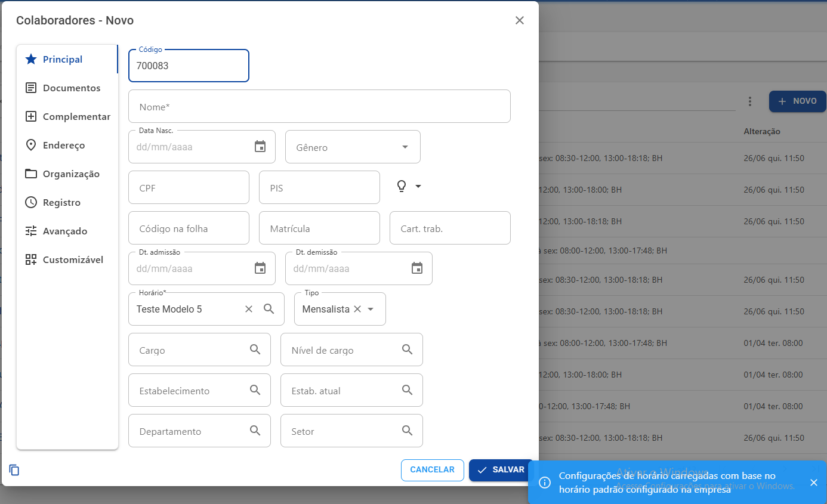Open the Data Nasc. calendar picker
Image resolution: width=827 pixels, height=504 pixels.
click(260, 147)
